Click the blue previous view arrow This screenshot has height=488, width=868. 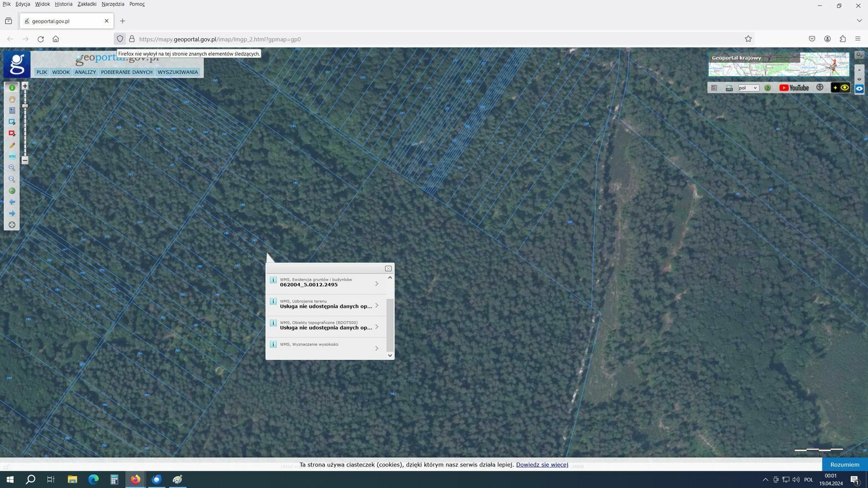coord(12,202)
